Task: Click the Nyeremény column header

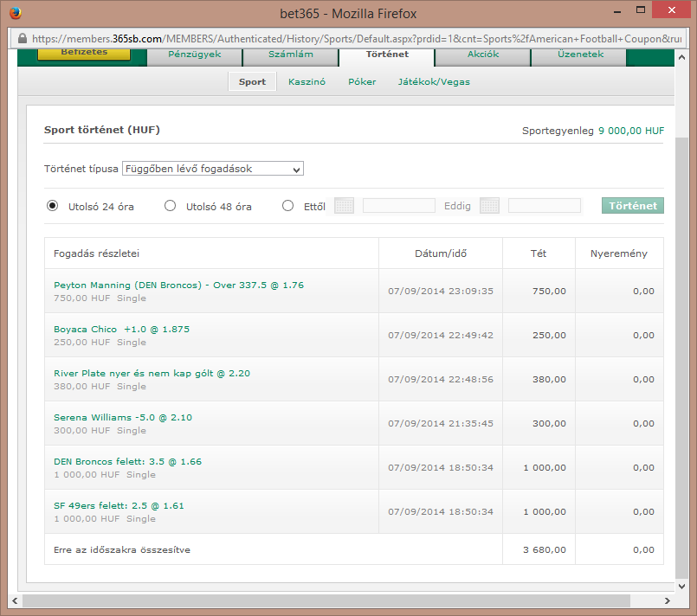Action: click(x=619, y=253)
